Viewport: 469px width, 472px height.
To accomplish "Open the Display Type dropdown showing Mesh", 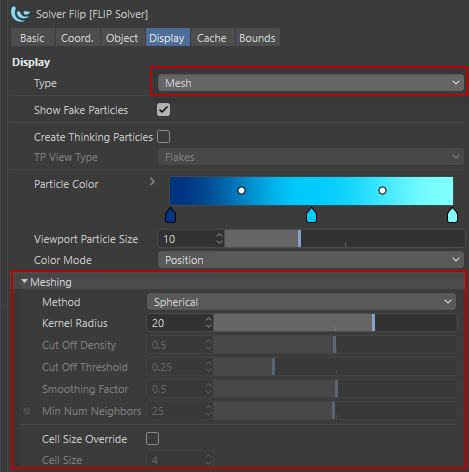I will click(x=311, y=83).
